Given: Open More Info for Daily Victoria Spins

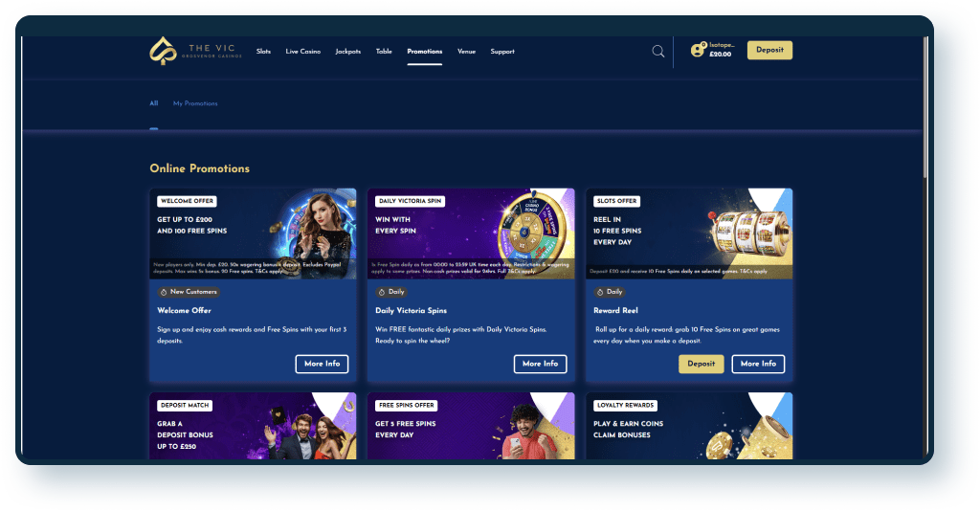Looking at the screenshot, I should (x=540, y=364).
